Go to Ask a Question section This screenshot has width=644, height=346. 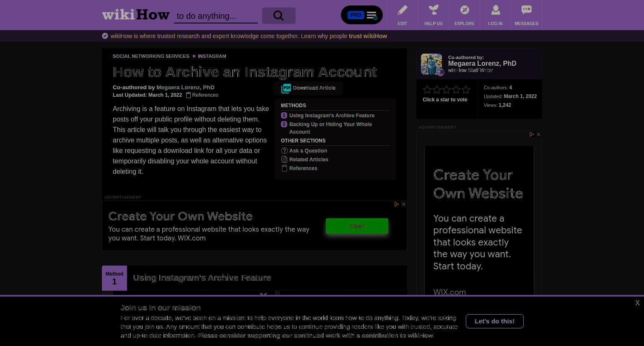[308, 151]
